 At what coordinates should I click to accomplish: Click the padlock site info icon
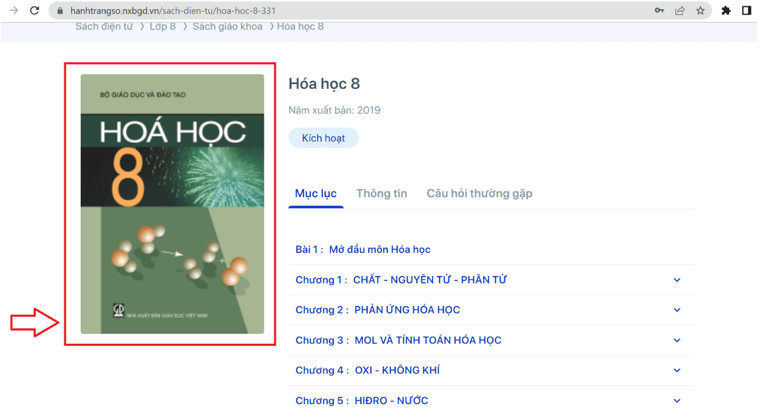coord(60,11)
